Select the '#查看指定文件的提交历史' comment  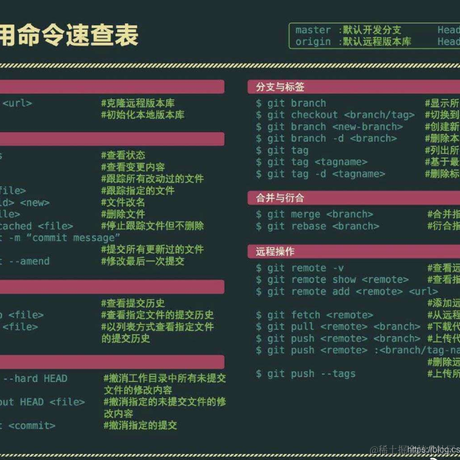[157, 315]
